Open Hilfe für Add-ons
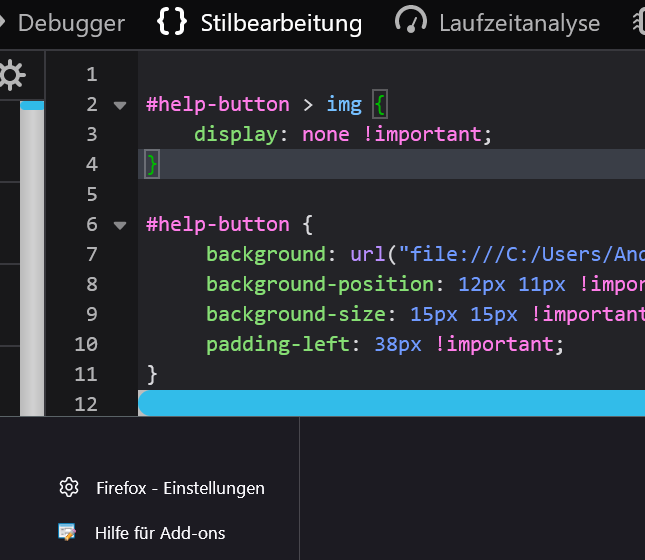The image size is (645, 560). [x=160, y=532]
